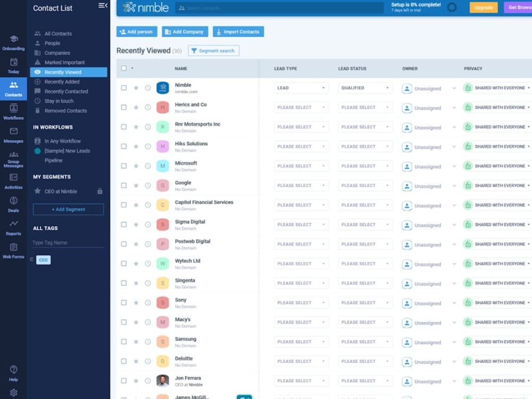Expand owner chevron for Rnr Motorsports Inc
This screenshot has width=532, height=399.
[454, 128]
